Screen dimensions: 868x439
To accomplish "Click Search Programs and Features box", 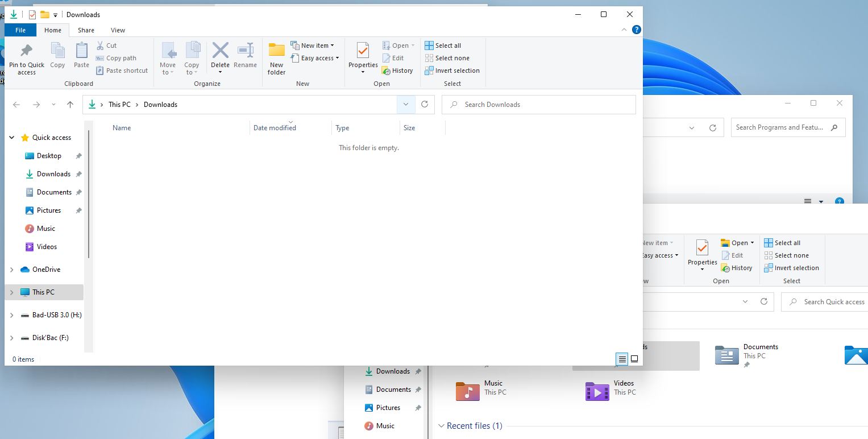I will (788, 127).
